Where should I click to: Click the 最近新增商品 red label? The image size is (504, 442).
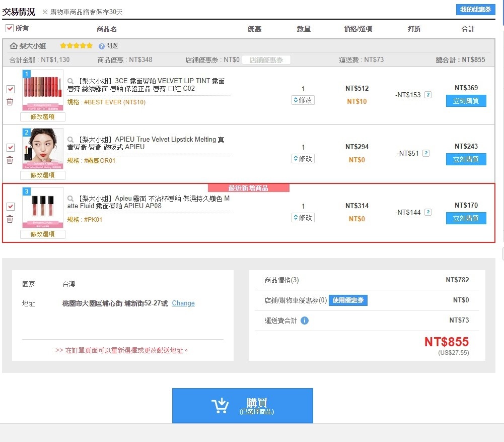pos(248,188)
